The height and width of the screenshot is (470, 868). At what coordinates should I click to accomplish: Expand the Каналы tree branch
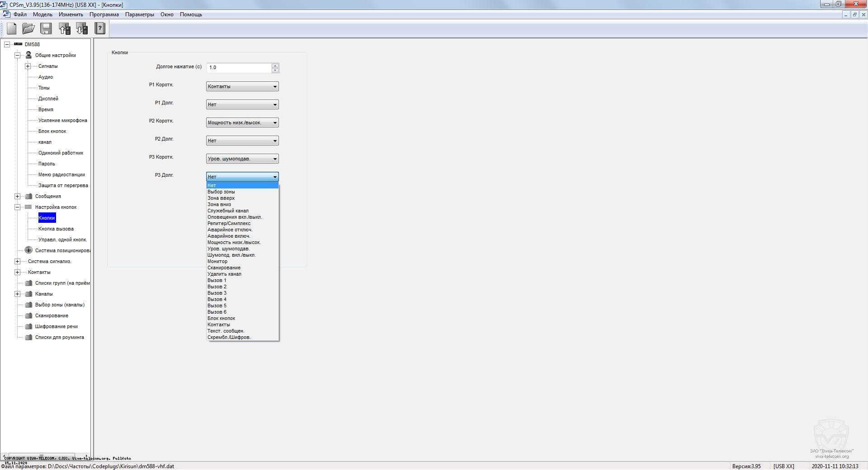tap(17, 294)
